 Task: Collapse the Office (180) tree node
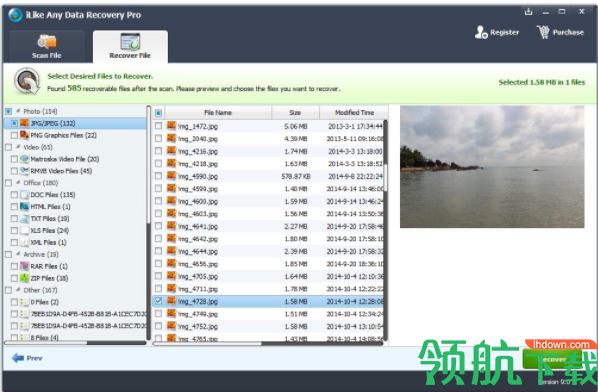tap(18, 182)
